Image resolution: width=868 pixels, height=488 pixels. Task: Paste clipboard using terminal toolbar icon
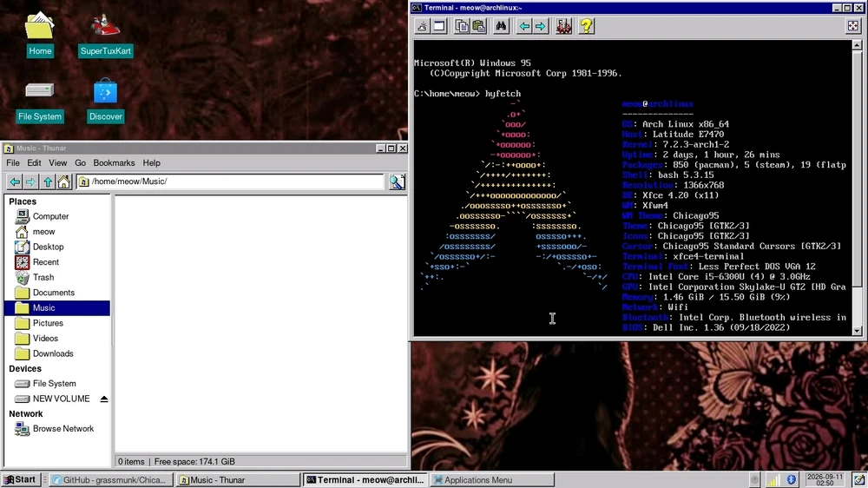point(479,26)
